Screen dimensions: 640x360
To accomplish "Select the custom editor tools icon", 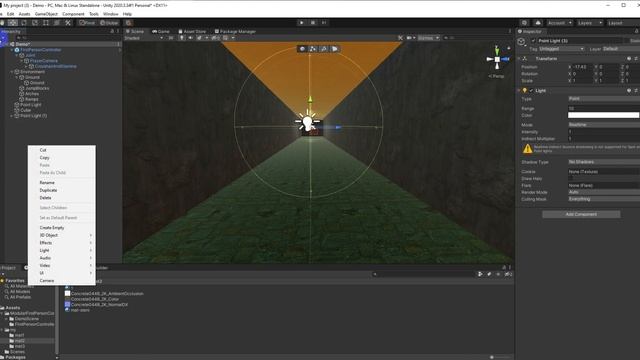I will [68, 23].
